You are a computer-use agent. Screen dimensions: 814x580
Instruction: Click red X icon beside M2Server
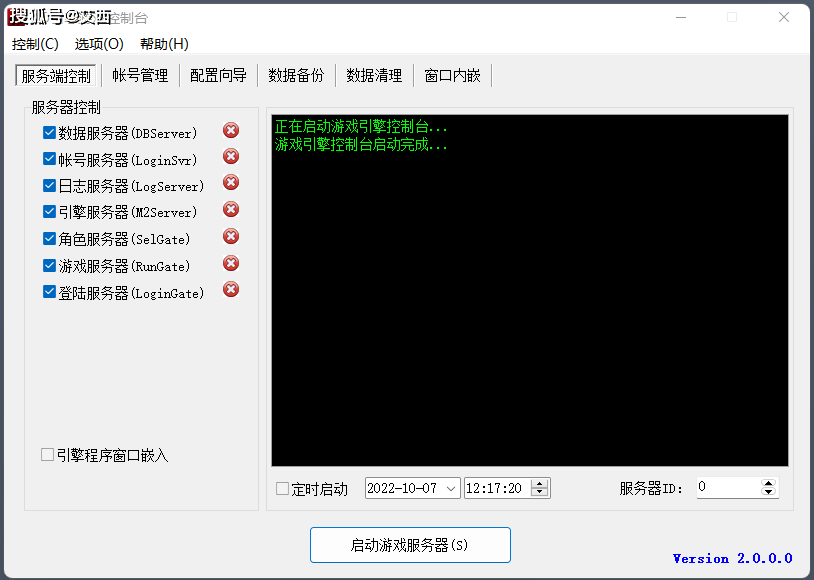tap(231, 210)
